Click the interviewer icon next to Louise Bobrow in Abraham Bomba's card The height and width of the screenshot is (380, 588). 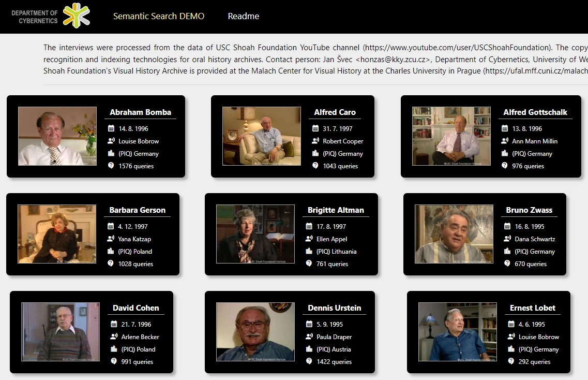point(111,141)
